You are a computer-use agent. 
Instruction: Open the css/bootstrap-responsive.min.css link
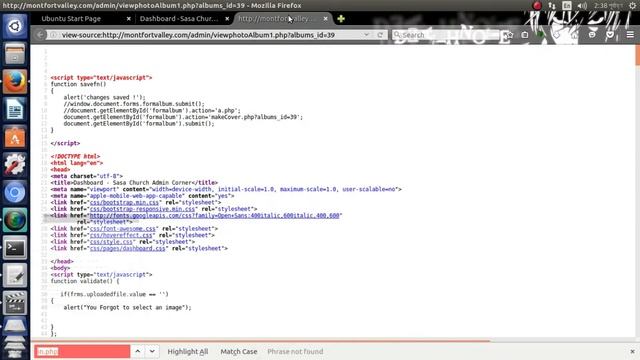pos(142,209)
